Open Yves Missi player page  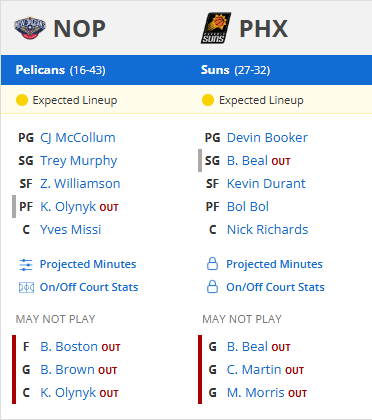coord(71,230)
